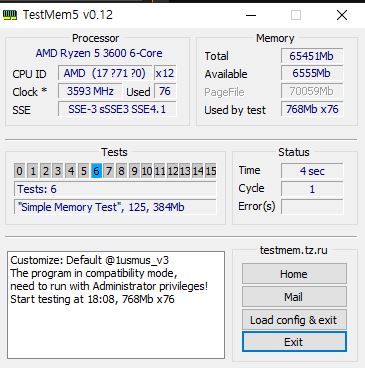Click the TestMem5 app icon in title bar
This screenshot has height=368, width=365.
click(9, 15)
